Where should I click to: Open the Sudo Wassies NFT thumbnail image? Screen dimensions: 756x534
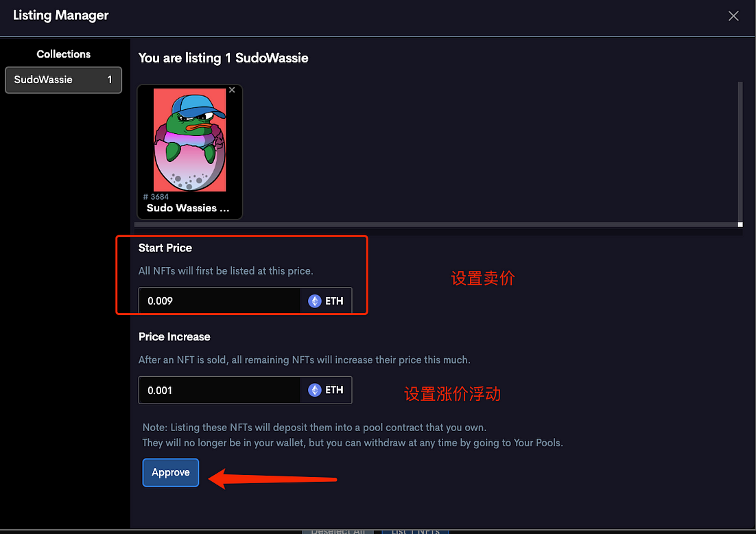189,140
